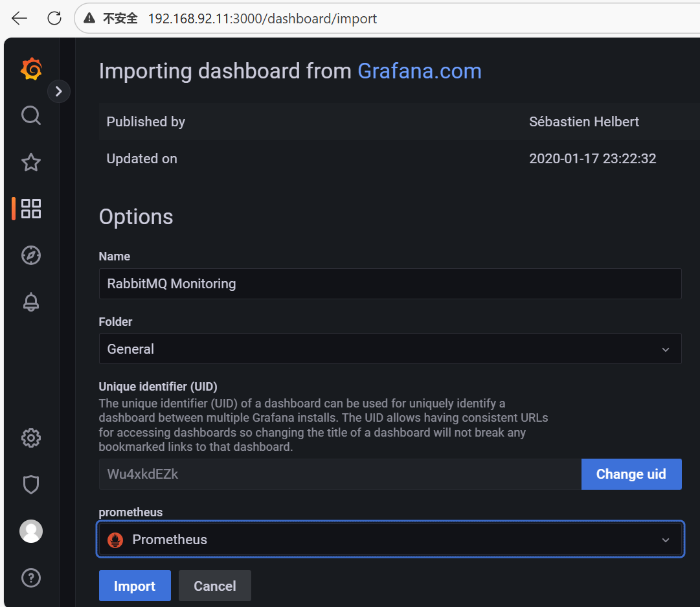Click the Import button
Screen dimensions: 700x607
coord(135,586)
